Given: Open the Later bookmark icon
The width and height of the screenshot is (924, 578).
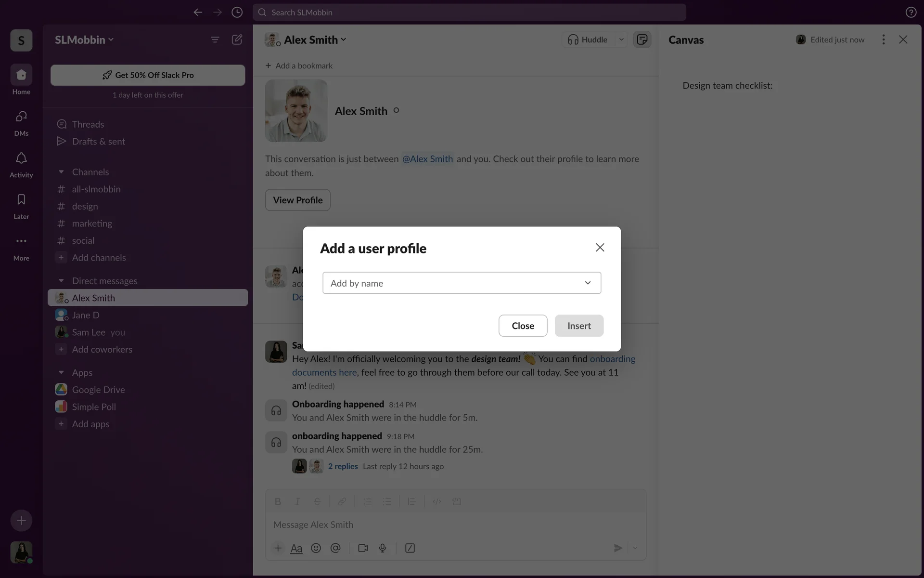Looking at the screenshot, I should pyautogui.click(x=21, y=200).
